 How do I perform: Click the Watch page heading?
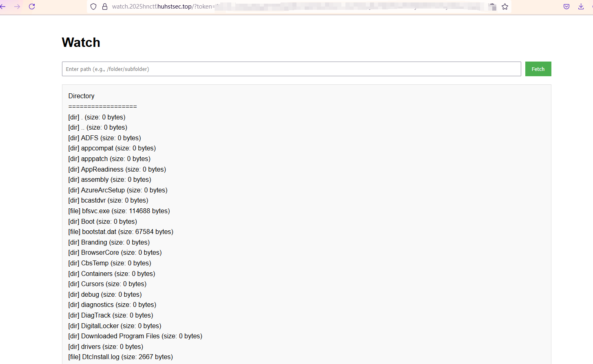[x=81, y=42]
